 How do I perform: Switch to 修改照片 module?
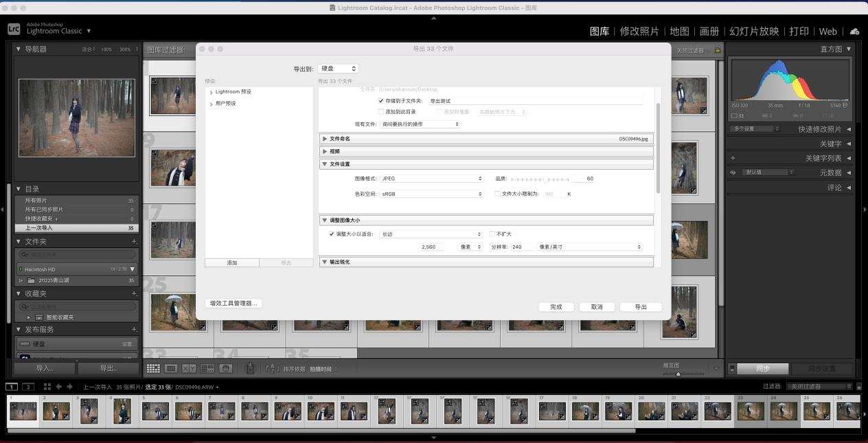pos(639,32)
